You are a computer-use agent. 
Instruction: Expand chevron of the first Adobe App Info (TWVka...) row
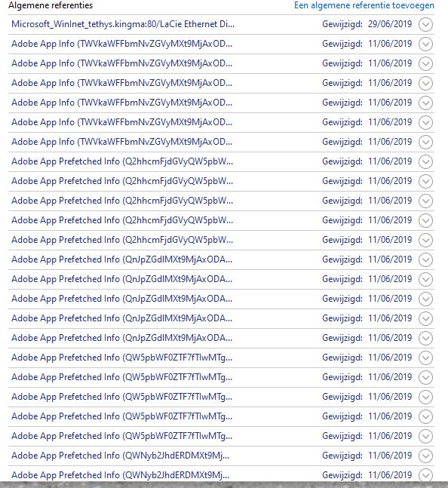click(425, 45)
